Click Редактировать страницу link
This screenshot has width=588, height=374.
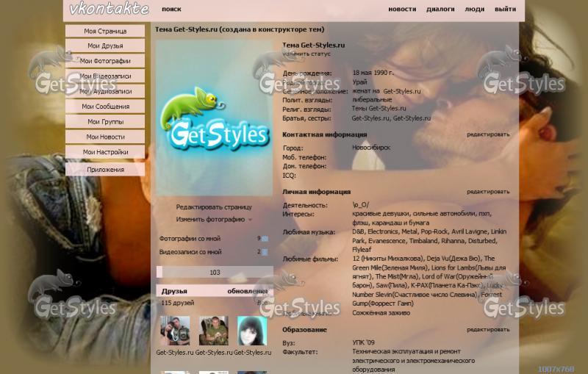click(214, 207)
